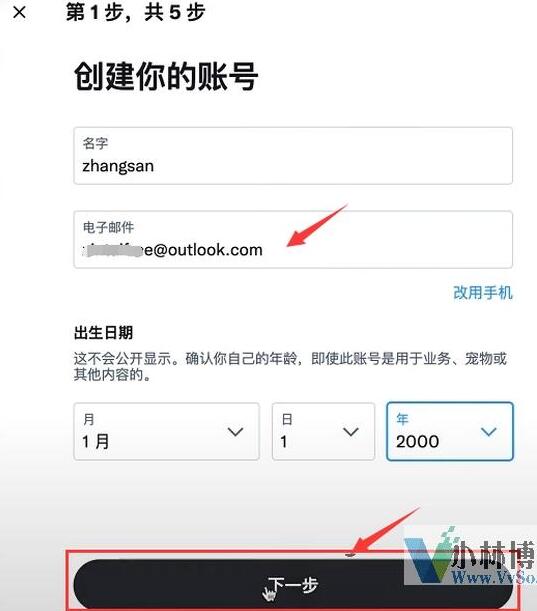Click the zhangsan text in the name box
The height and width of the screenshot is (611, 537).
tap(118, 166)
